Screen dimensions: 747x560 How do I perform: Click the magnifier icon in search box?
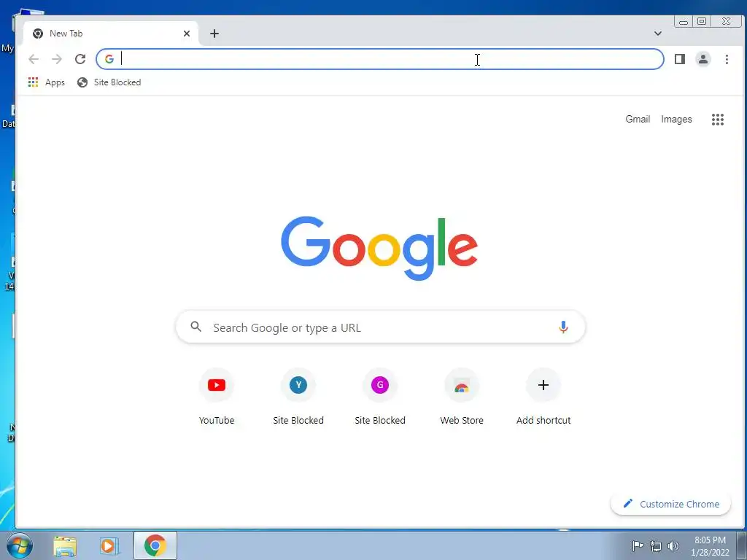click(x=196, y=327)
